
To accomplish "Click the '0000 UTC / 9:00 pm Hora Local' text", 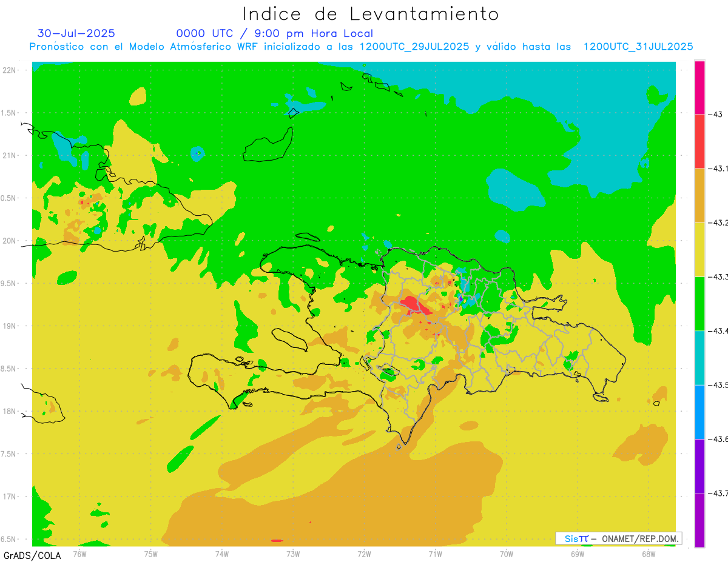I will [275, 33].
